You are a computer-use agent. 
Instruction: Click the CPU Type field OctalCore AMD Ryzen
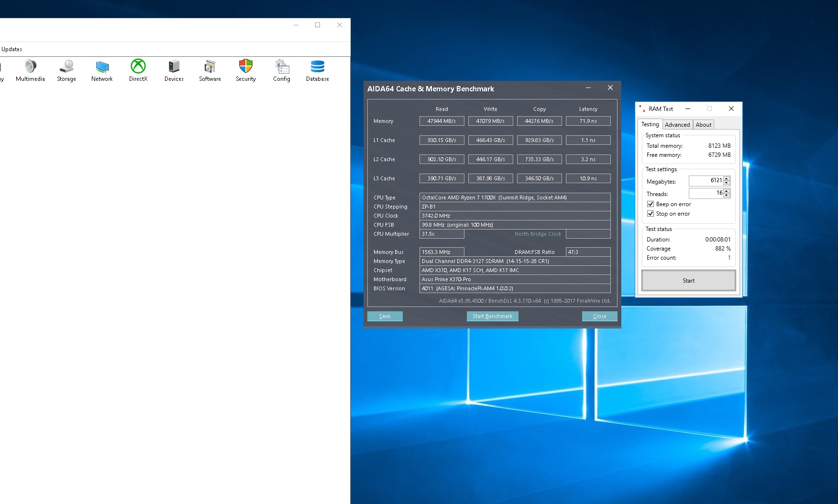click(515, 197)
